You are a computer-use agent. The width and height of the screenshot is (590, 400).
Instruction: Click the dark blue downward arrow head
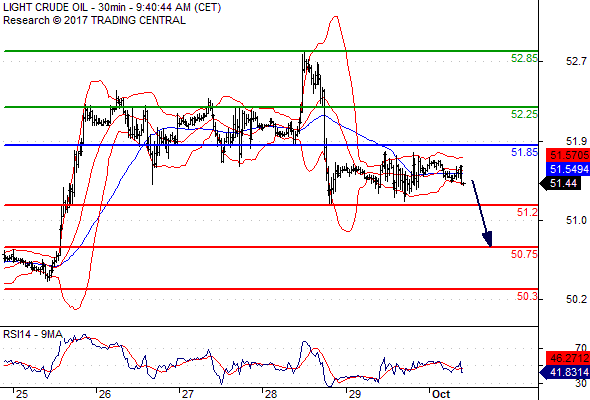point(488,239)
